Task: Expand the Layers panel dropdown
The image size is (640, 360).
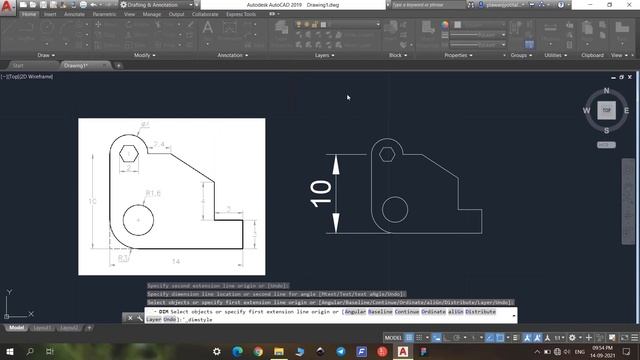Action: point(324,55)
